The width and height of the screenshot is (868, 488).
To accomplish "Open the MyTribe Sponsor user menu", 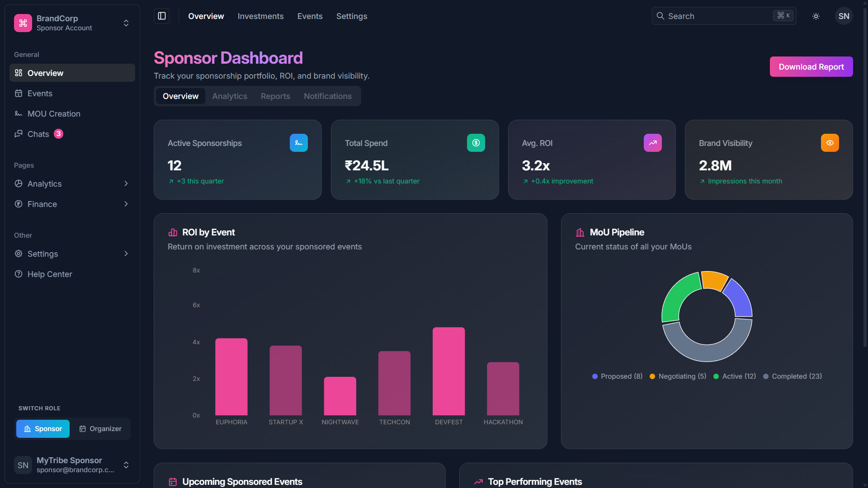I will [x=72, y=465].
